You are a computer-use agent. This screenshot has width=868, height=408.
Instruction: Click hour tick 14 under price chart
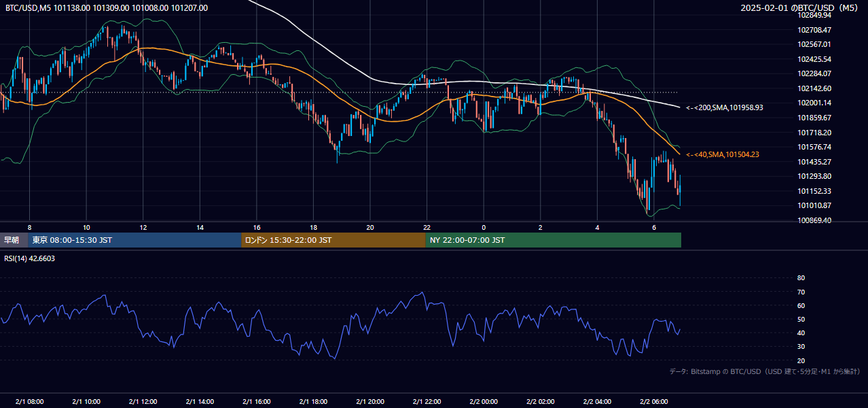click(200, 227)
